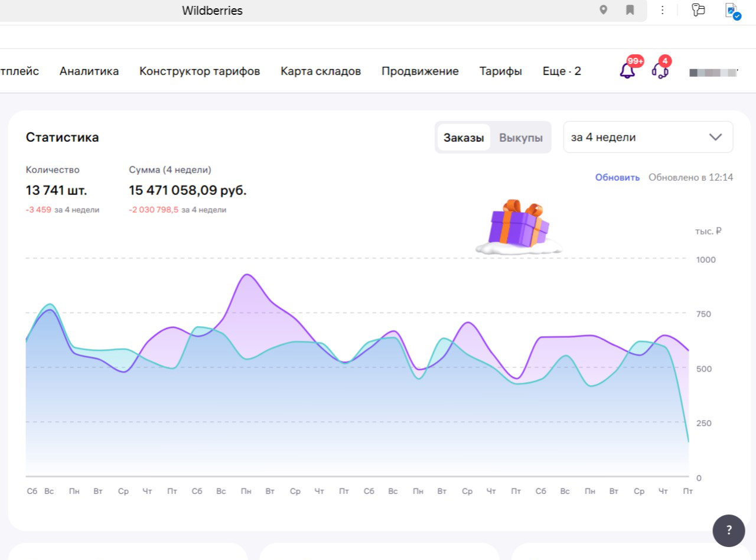The image size is (756, 560).
Task: Click the -2 030 798,5 sum change value
Action: click(x=154, y=210)
